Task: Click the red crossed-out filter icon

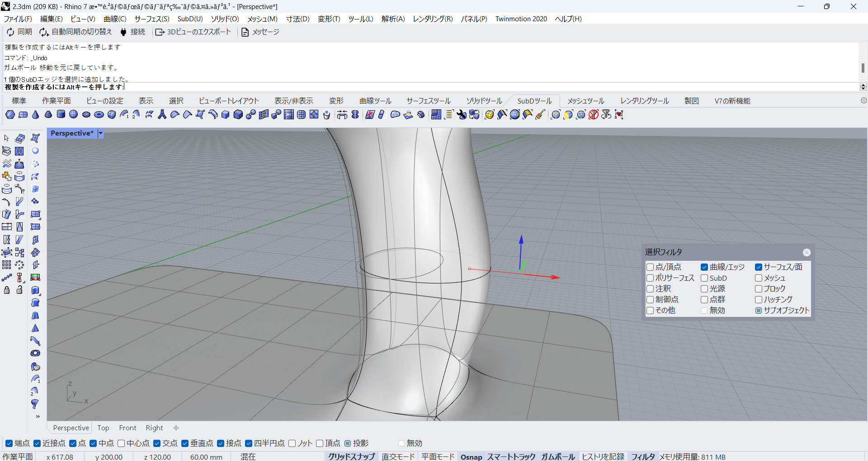Action: [594, 115]
